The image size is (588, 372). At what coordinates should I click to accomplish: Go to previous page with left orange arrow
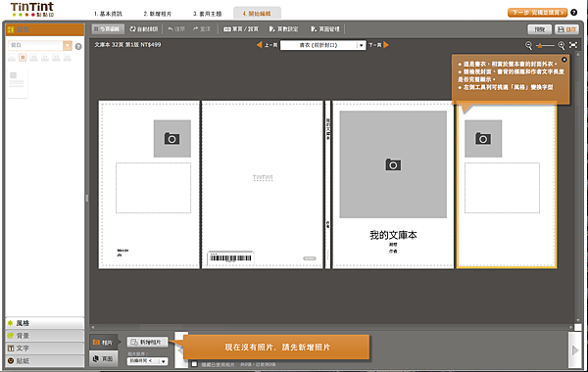pos(259,45)
